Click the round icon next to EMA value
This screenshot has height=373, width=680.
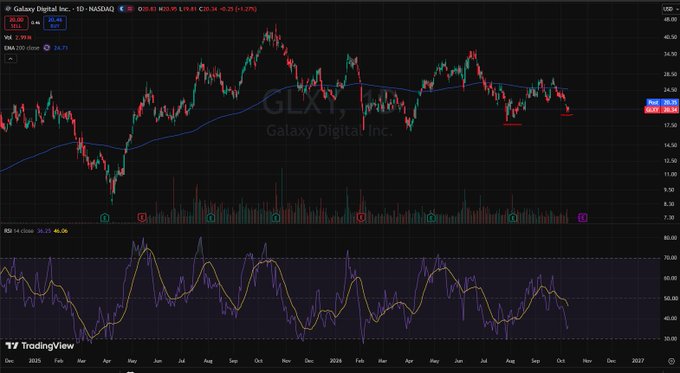pyautogui.click(x=46, y=48)
